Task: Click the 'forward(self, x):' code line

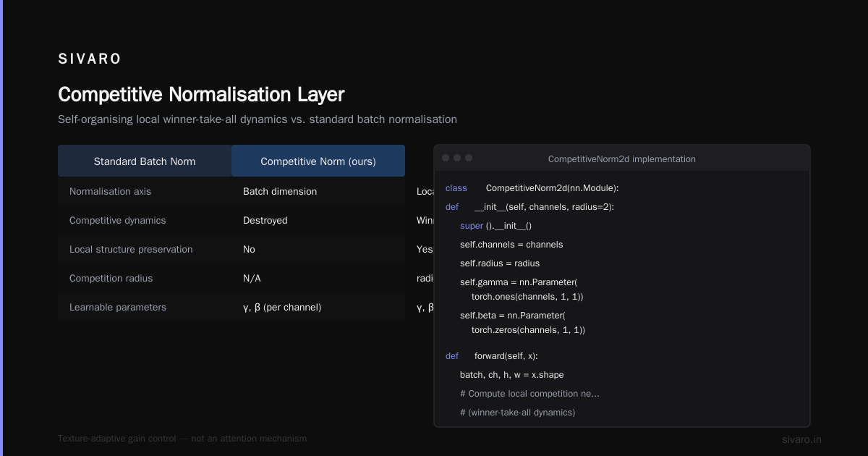Action: pos(506,356)
